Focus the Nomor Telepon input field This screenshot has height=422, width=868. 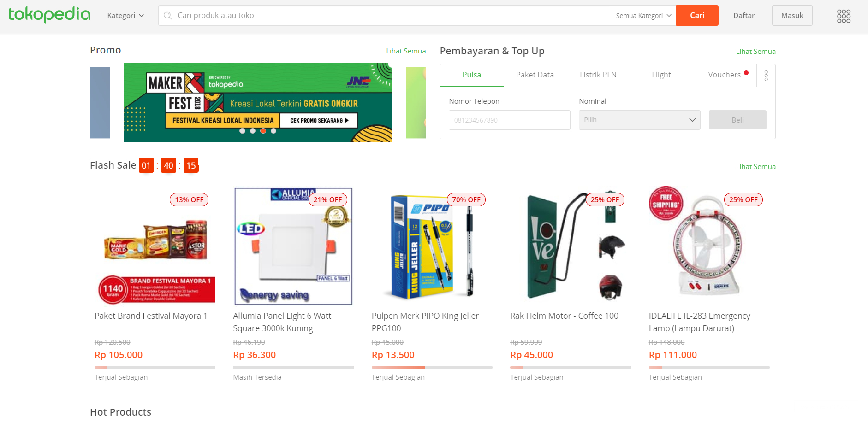[x=509, y=120]
